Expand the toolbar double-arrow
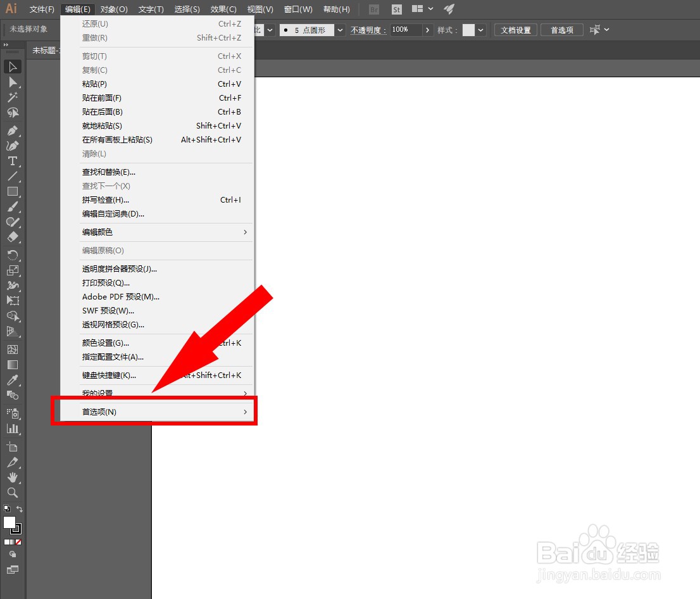The image size is (700, 599). pos(6,45)
